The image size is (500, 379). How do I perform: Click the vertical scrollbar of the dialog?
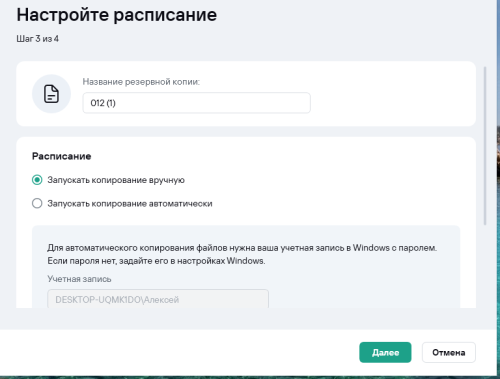[x=485, y=146]
